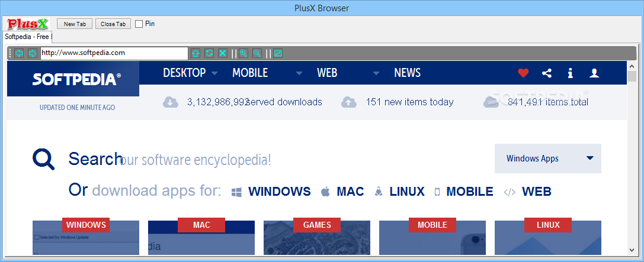Viewport: 644px width, 262px height.
Task: Click the up arrow go icon
Action: (196, 53)
